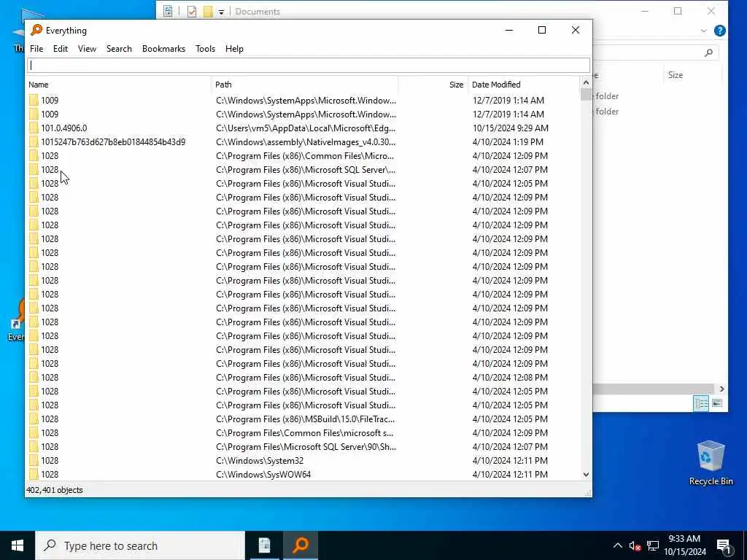Switch to File Explorer in taskbar
The image size is (747, 560).
coord(264,545)
